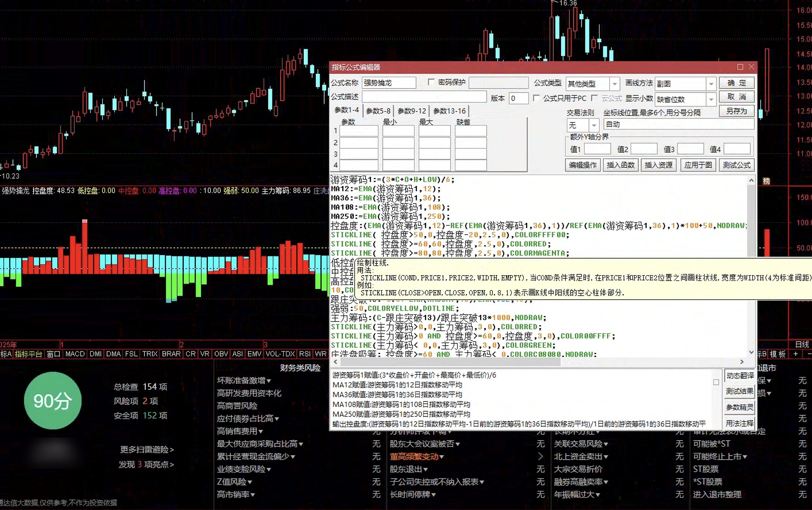Click the 取消 button
Viewport: 812px width, 510px height.
click(x=737, y=97)
